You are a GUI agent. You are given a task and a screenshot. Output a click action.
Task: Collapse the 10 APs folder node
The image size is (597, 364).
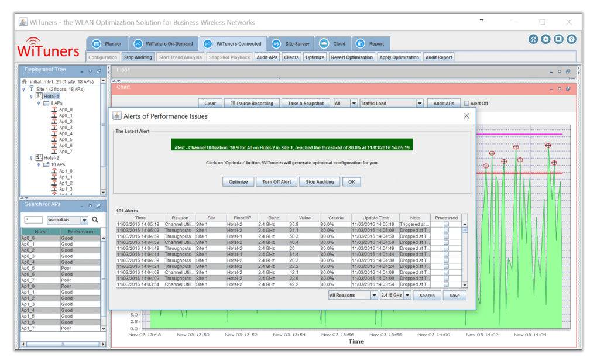(x=39, y=165)
